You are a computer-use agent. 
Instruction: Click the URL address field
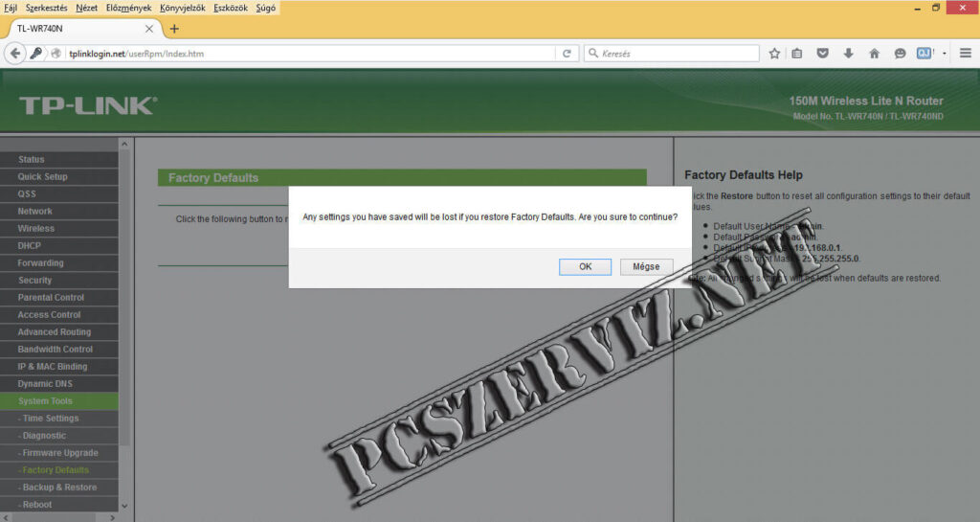pos(309,54)
